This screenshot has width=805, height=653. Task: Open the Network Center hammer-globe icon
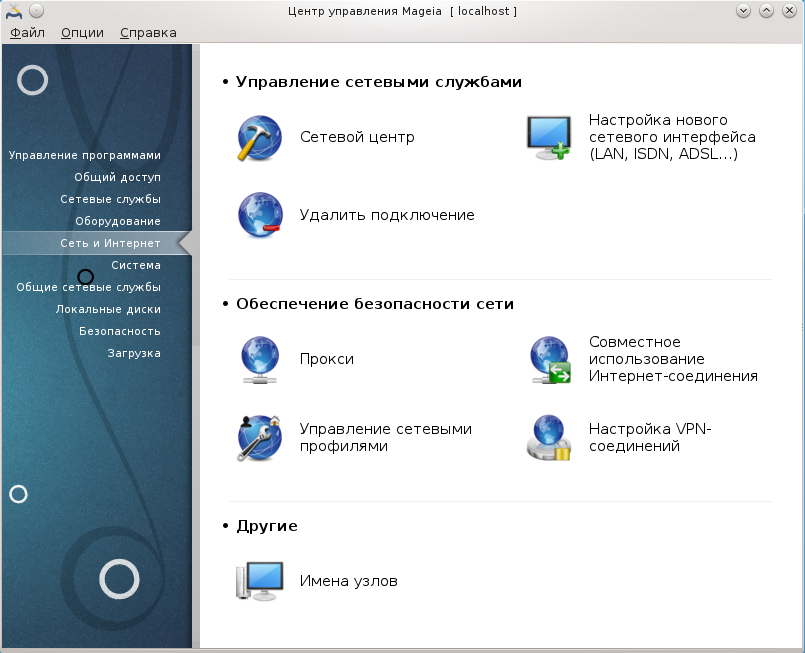(259, 138)
